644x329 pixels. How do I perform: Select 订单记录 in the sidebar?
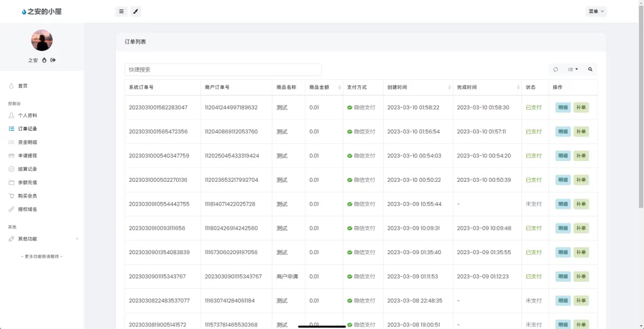(42, 129)
